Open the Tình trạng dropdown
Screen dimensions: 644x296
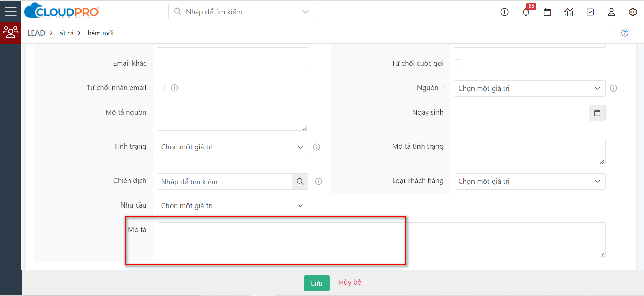pyautogui.click(x=232, y=147)
